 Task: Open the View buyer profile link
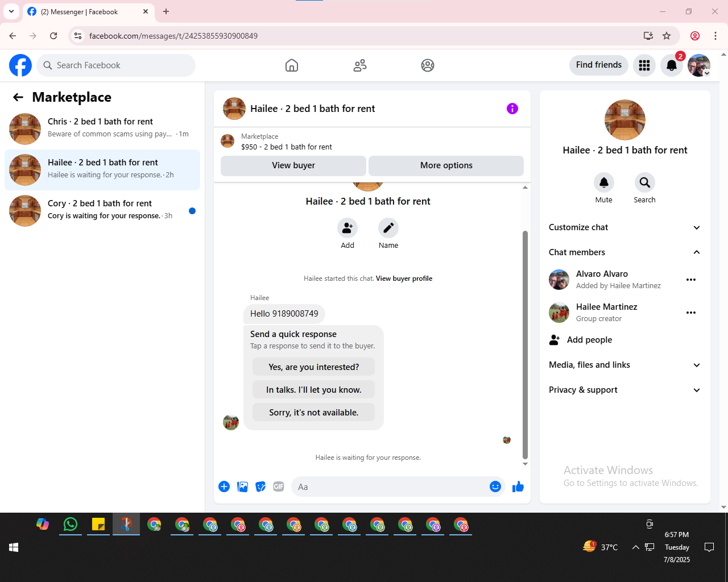coord(404,278)
